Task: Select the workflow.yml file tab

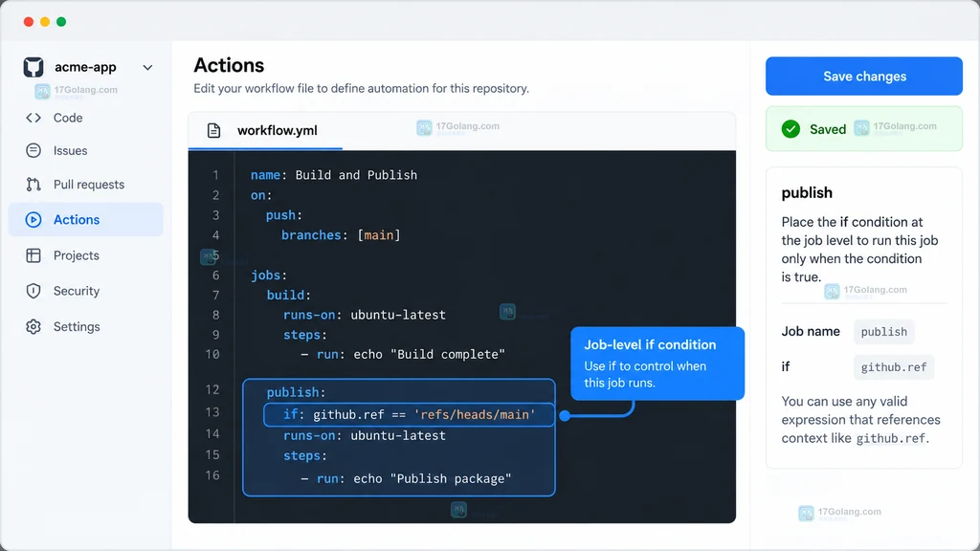Action: pos(265,130)
